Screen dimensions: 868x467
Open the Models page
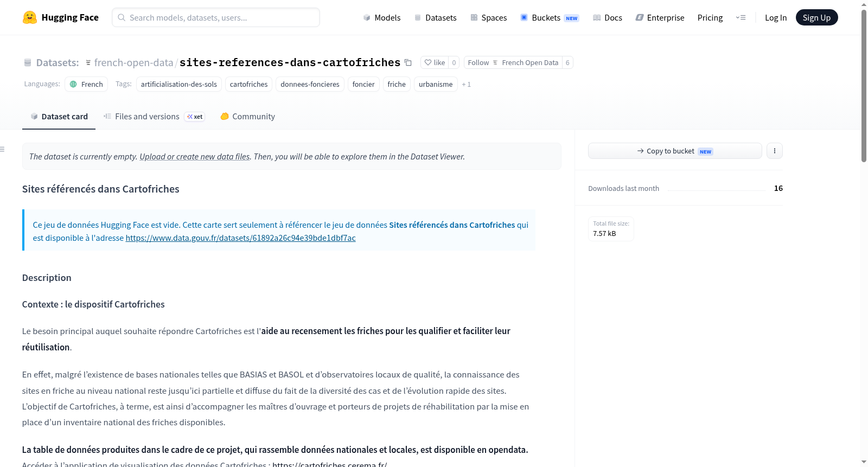[382, 17]
